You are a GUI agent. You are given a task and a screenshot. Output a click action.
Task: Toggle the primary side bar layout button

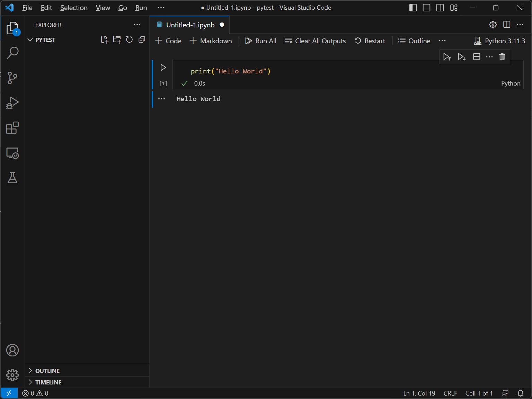413,8
